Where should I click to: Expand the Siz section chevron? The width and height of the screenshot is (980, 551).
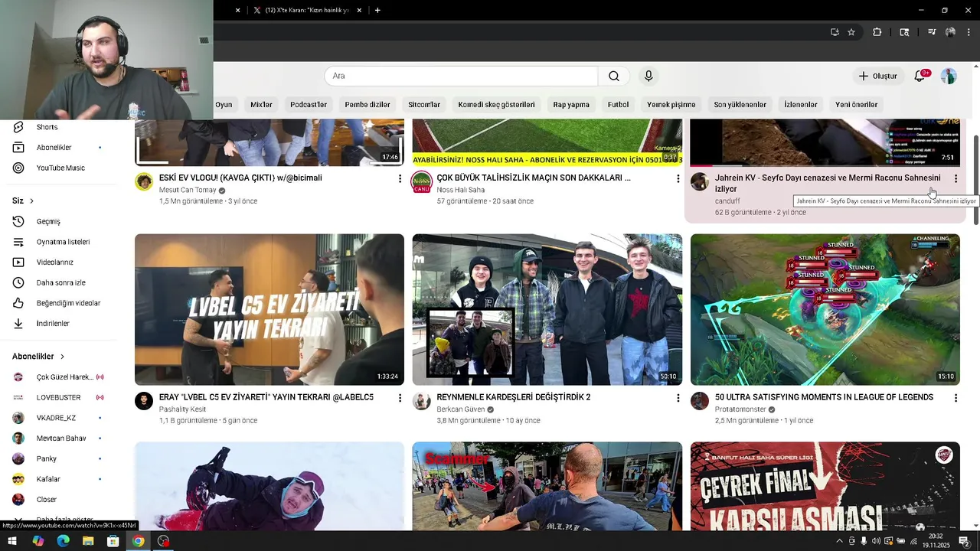[x=31, y=201]
